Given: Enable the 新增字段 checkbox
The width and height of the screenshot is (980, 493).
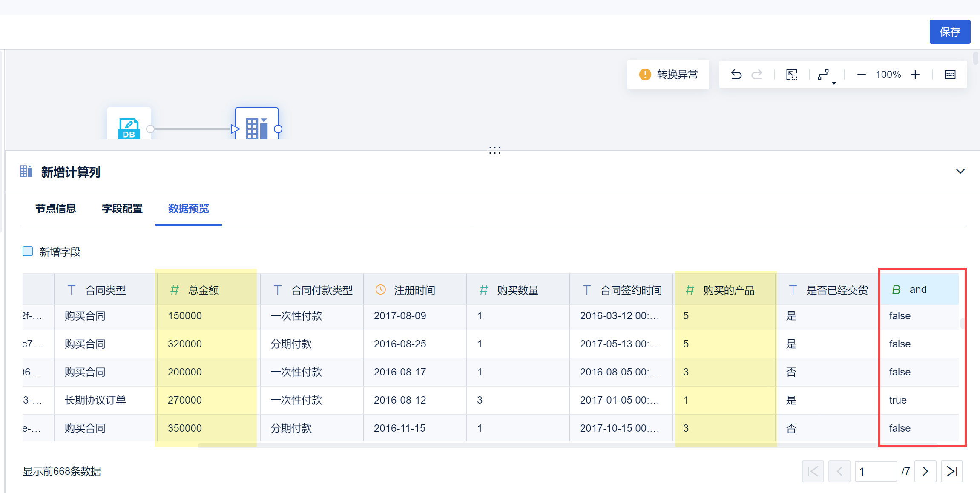Looking at the screenshot, I should [x=28, y=251].
